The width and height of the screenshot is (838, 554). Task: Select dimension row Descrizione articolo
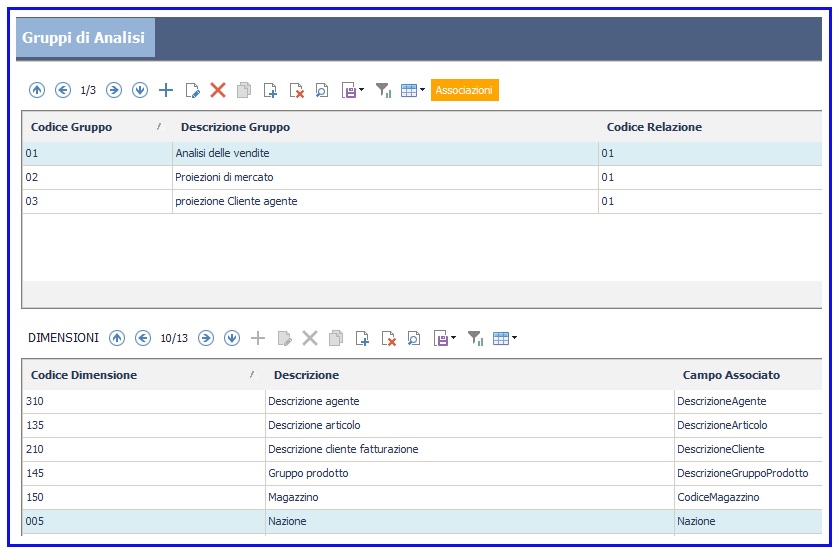point(422,425)
